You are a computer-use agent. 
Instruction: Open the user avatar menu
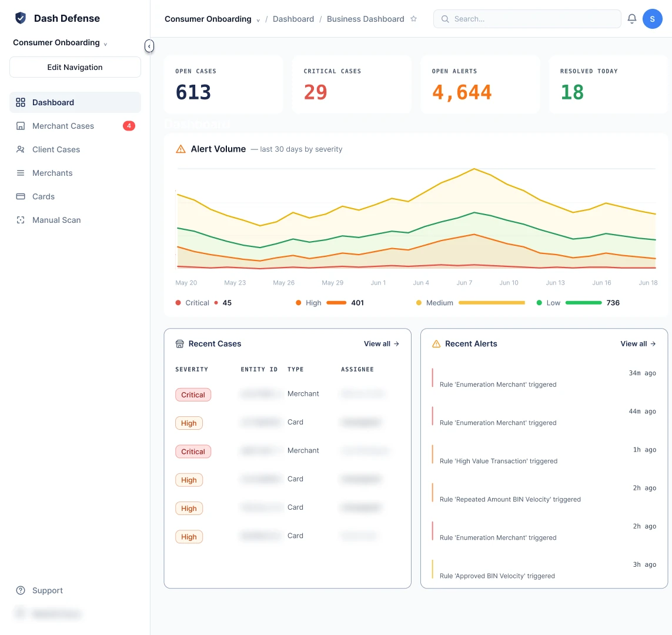(652, 19)
